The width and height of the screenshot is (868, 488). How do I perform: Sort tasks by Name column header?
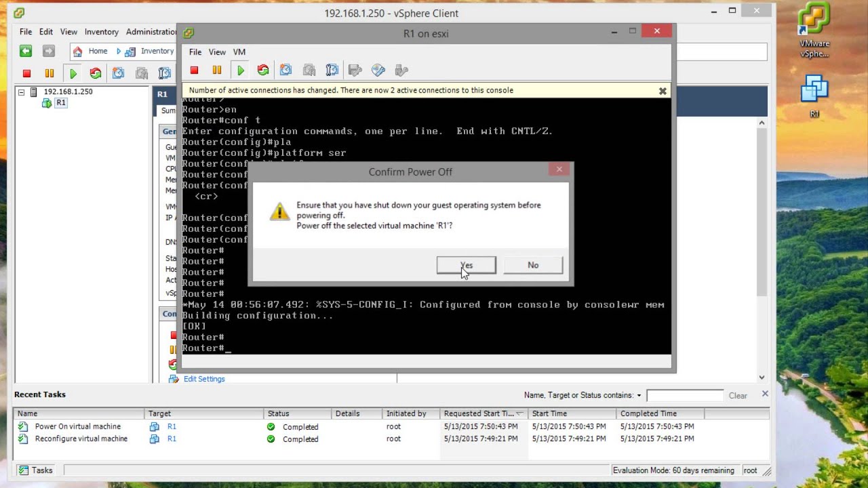tap(79, 413)
